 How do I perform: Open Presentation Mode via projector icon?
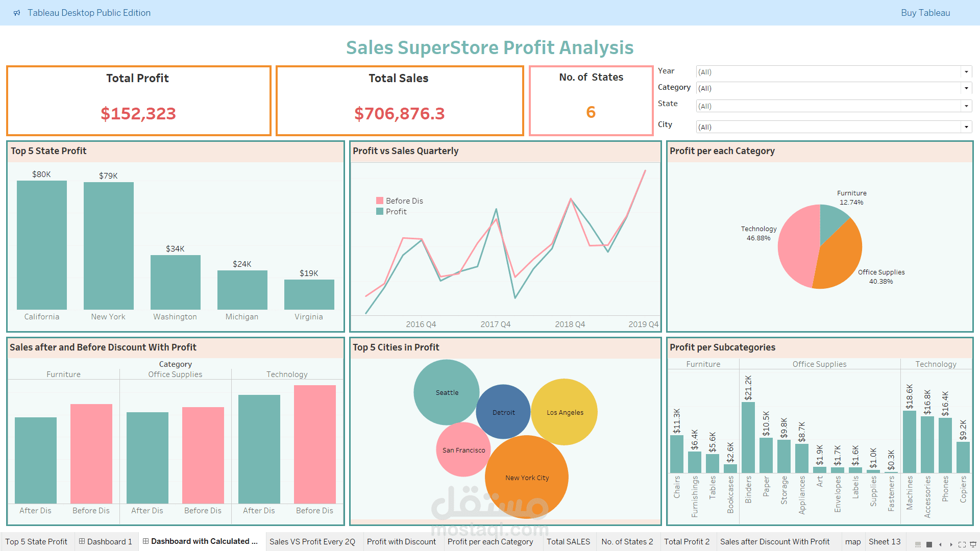(973, 544)
